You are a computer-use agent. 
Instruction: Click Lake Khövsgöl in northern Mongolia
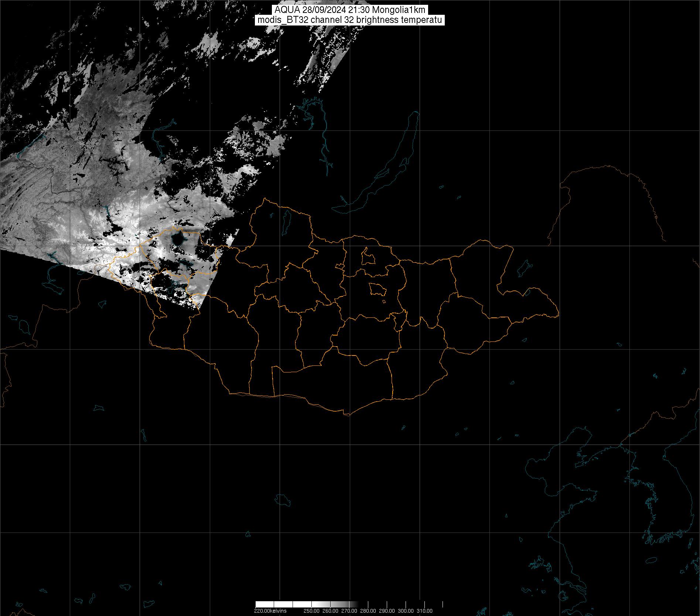pyautogui.click(x=286, y=220)
